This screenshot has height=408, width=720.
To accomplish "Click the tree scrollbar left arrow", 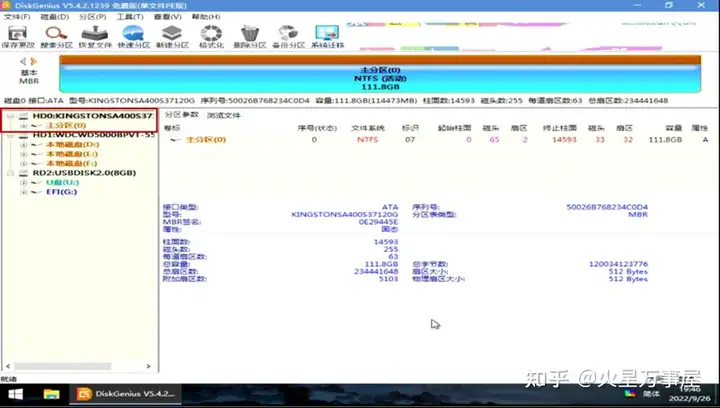I will (8, 366).
